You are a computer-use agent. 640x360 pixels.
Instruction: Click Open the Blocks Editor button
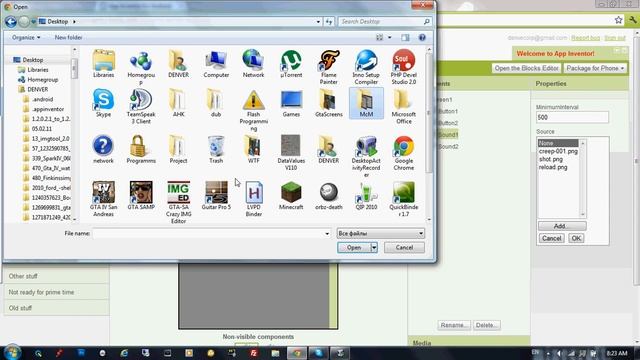click(526, 68)
